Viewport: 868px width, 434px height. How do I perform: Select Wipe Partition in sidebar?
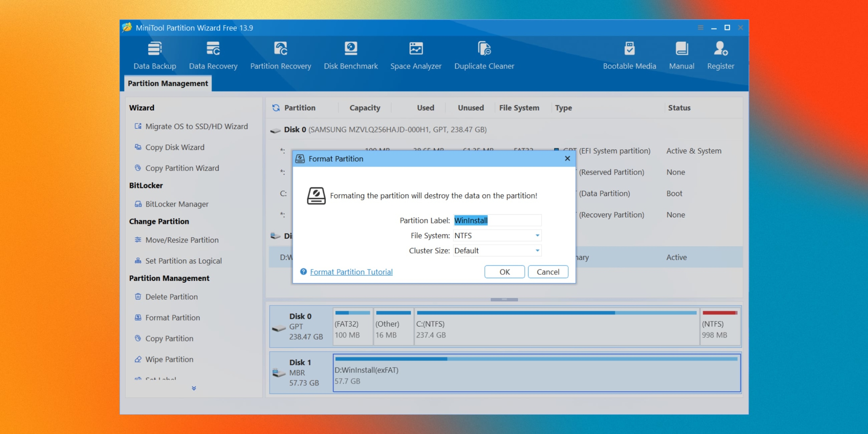[164, 359]
